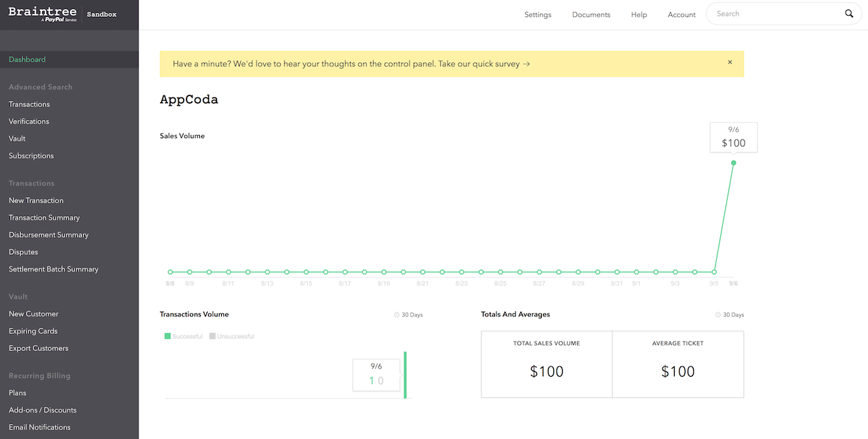This screenshot has width=868, height=439.
Task: Click the search magnifier icon
Action: point(849,14)
